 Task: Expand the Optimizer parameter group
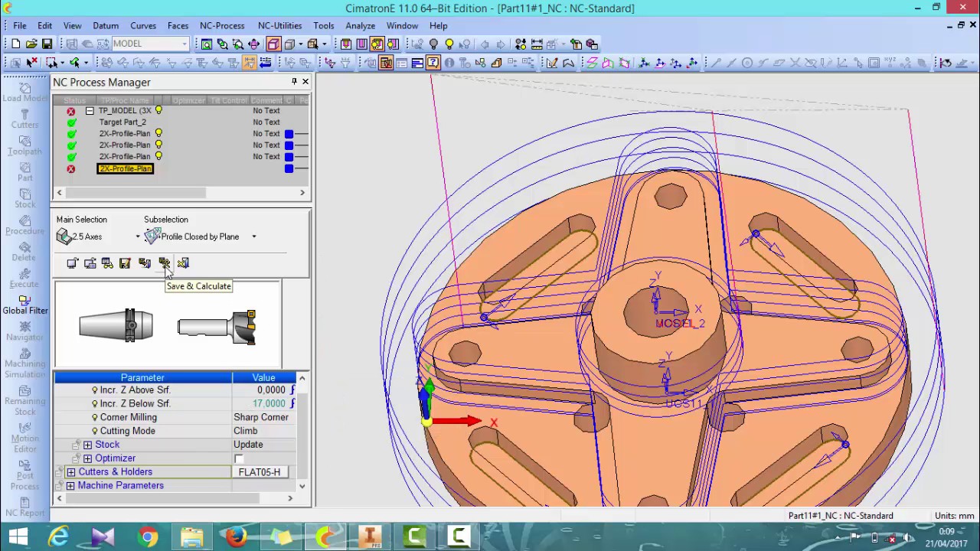87,458
